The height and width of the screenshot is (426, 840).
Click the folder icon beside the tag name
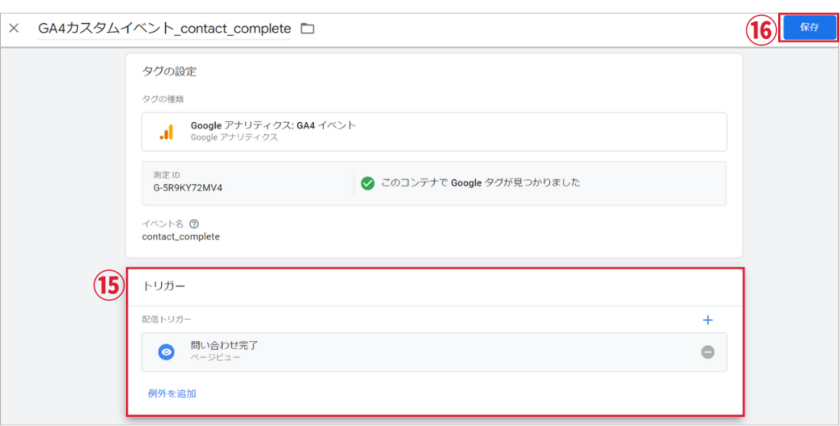[x=308, y=29]
